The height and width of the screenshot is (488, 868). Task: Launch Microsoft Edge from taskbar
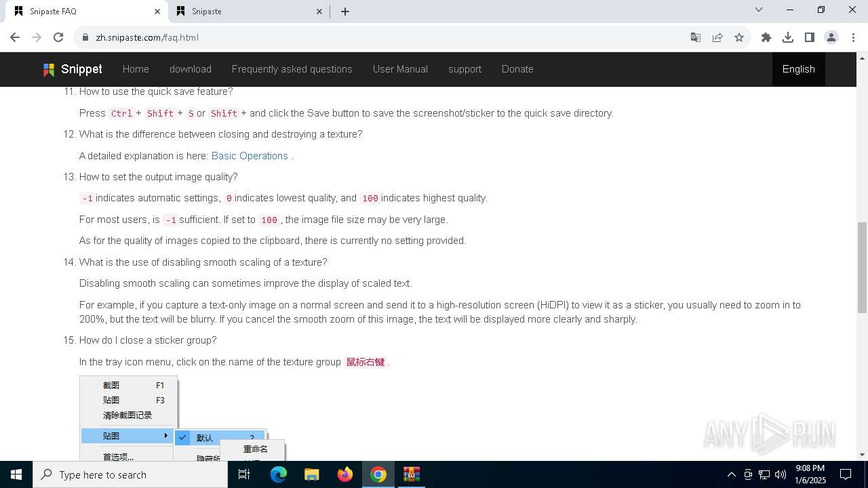(279, 474)
